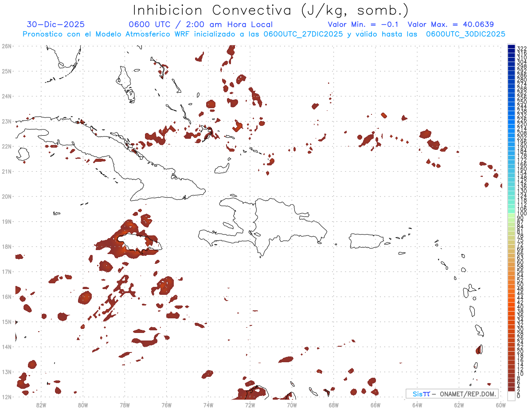Click the "26N" latitude label

click(x=7, y=46)
